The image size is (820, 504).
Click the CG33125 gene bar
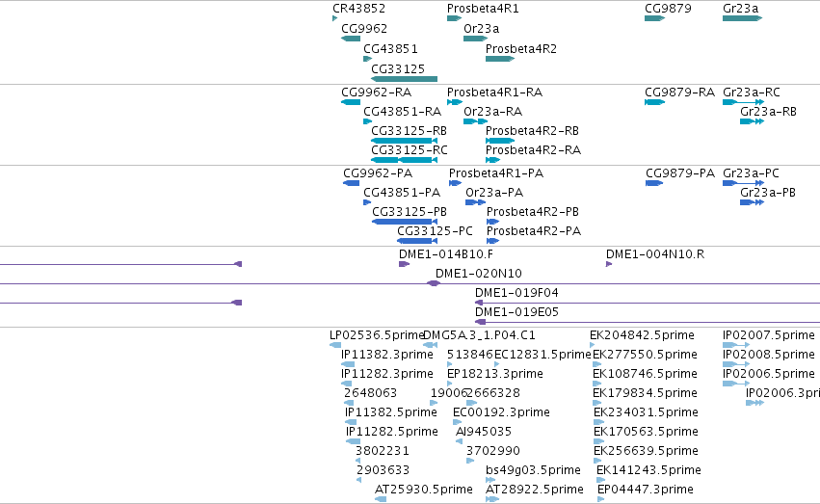404,79
